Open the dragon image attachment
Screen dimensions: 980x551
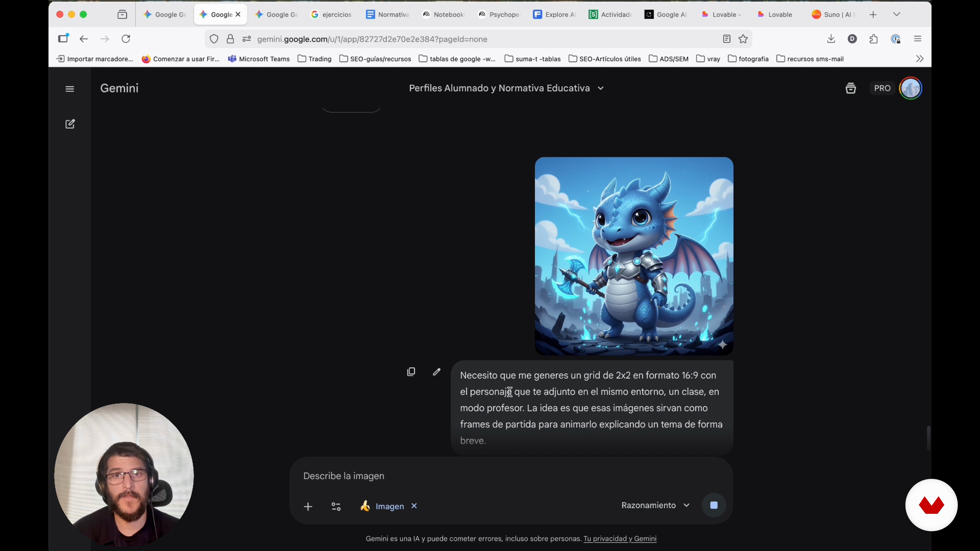pos(634,256)
